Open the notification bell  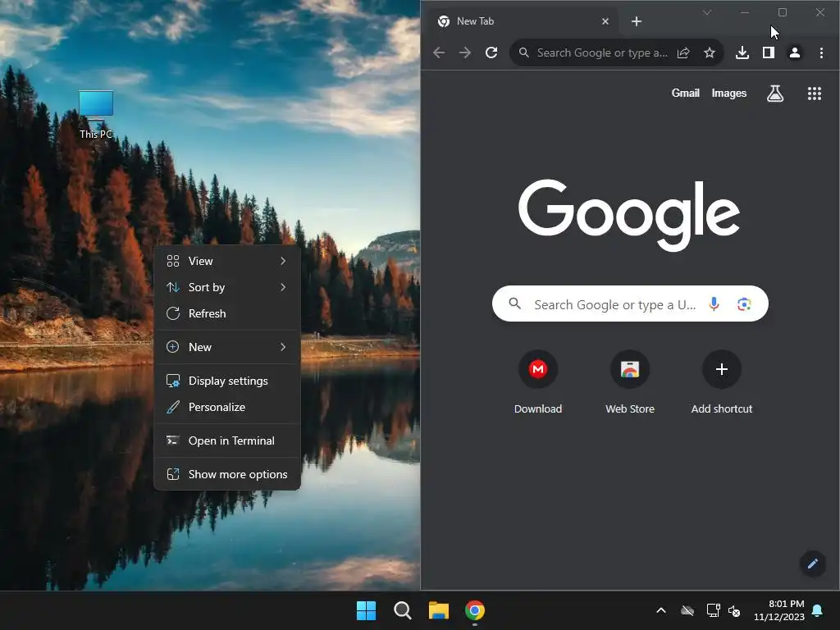(x=818, y=610)
